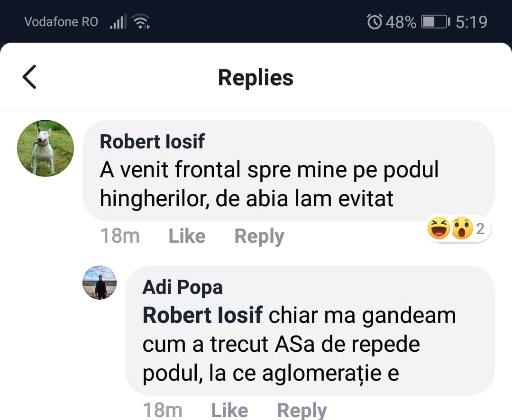Like Robert Iosif's comment
512x420 pixels.
click(187, 236)
